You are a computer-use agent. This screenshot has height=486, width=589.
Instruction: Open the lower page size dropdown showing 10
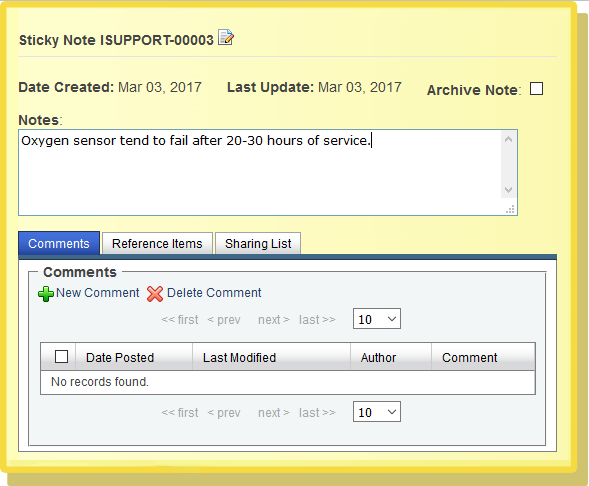(377, 412)
